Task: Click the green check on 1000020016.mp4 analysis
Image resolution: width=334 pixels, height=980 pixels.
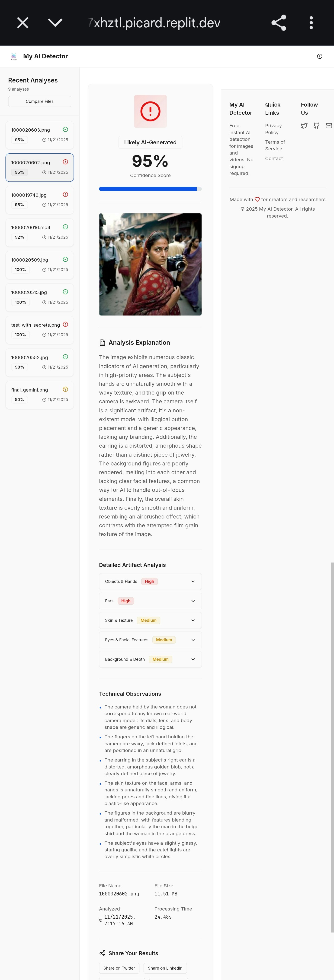Action: pyautogui.click(x=65, y=227)
